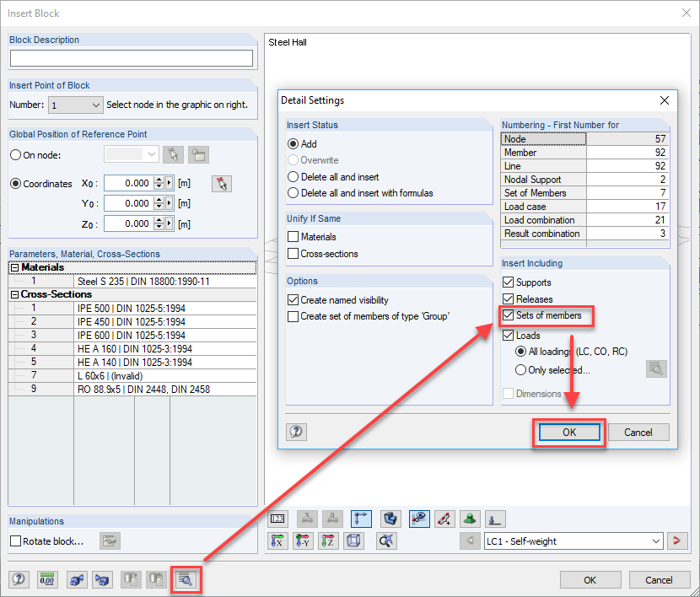Close the Detail Settings dialog
The height and width of the screenshot is (597, 700).
[665, 100]
